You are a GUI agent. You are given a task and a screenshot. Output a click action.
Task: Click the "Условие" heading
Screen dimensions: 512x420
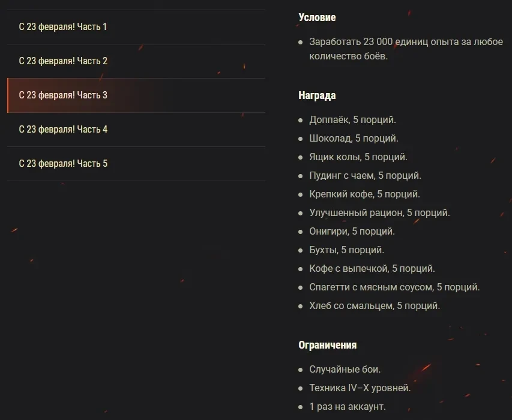317,18
